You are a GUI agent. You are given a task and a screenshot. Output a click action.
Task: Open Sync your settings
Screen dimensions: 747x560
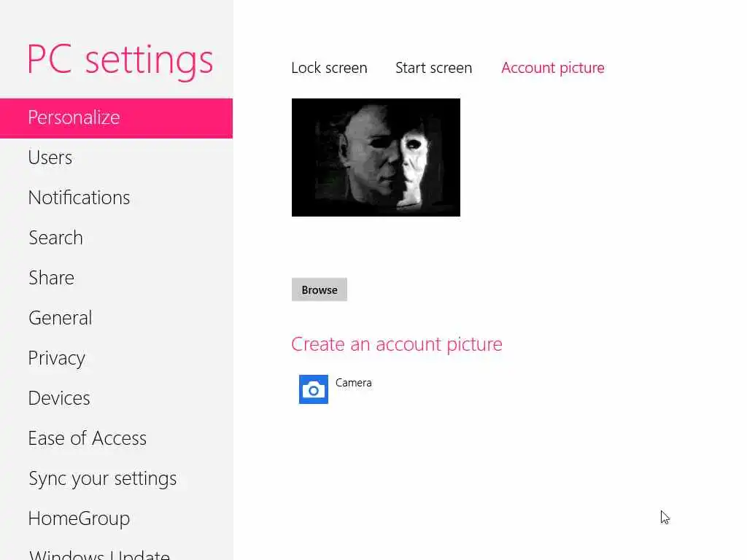tap(102, 478)
